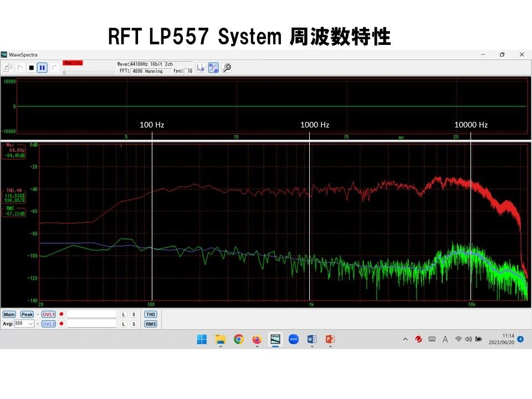Toggle the L/R channel selection icon
This screenshot has height=399, width=532.
[x=201, y=68]
